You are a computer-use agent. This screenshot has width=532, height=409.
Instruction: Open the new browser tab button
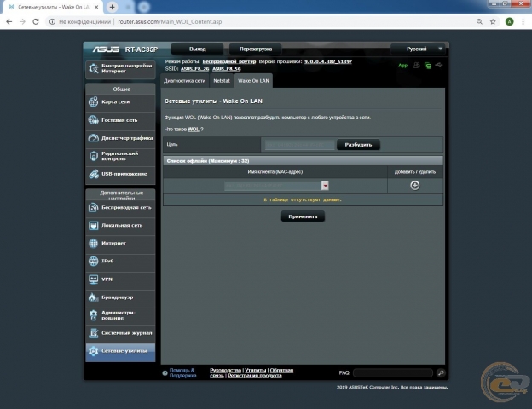pyautogui.click(x=112, y=7)
